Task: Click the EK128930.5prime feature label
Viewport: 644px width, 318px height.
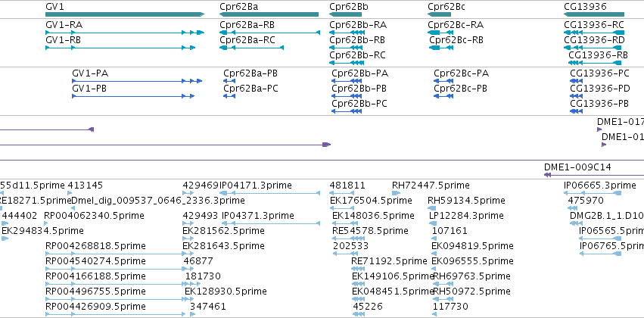Action: coord(226,291)
